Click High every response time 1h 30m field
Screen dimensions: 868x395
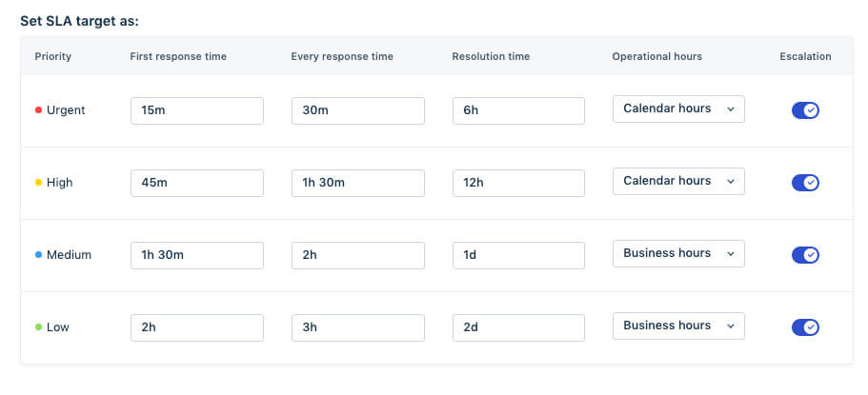pos(358,183)
